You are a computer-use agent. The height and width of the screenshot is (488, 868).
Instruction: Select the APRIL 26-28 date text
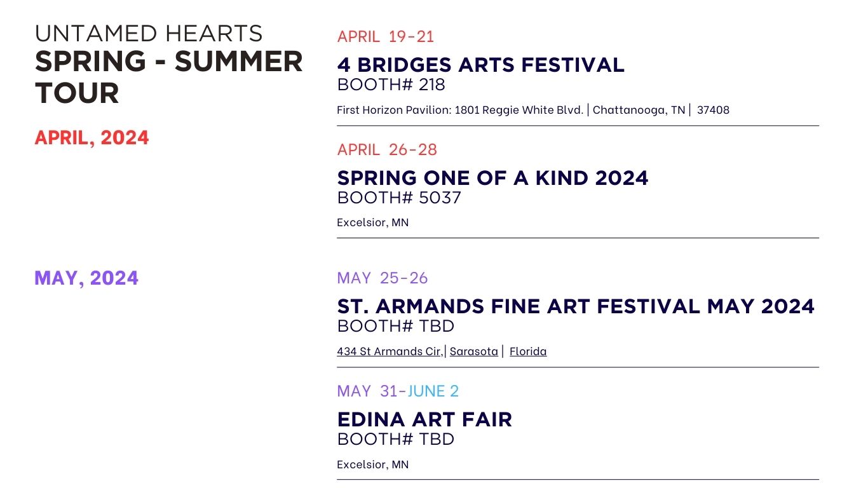point(387,149)
